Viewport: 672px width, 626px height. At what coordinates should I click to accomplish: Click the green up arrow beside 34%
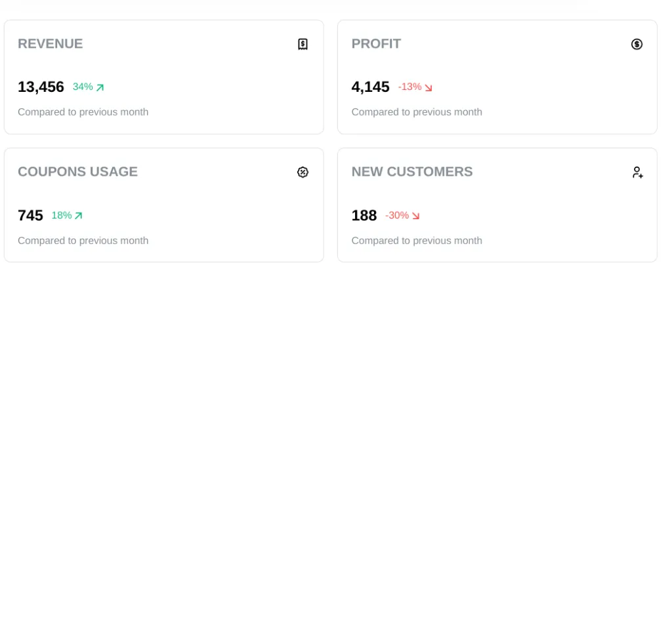100,87
